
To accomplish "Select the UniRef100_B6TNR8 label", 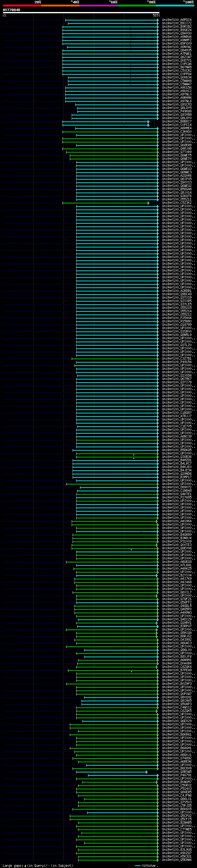I will click(176, 67).
